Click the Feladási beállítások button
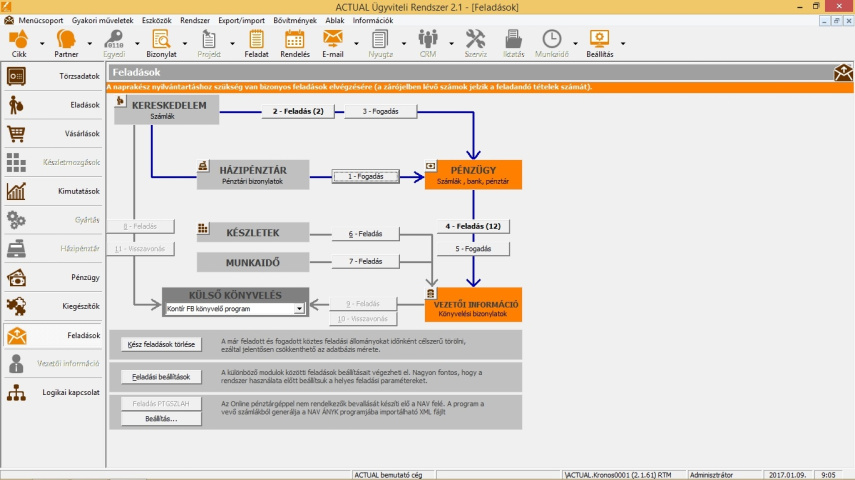Image resolution: width=855 pixels, height=480 pixels. (162, 377)
